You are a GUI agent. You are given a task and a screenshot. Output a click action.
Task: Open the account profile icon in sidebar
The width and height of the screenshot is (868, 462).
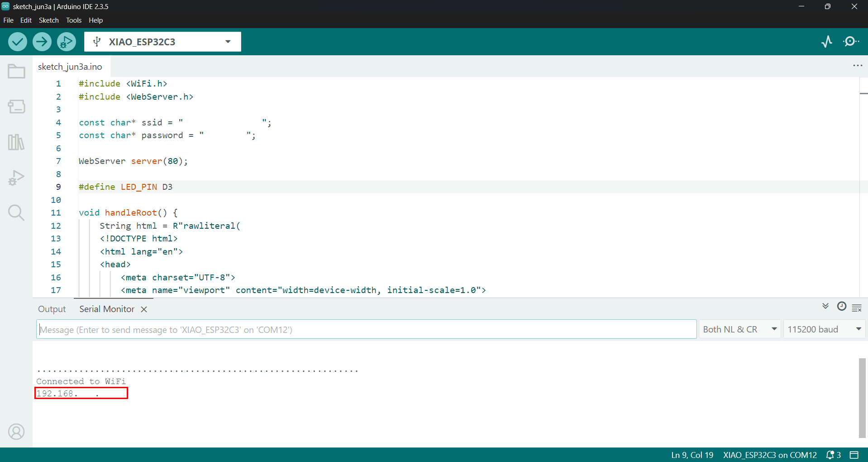pyautogui.click(x=16, y=432)
